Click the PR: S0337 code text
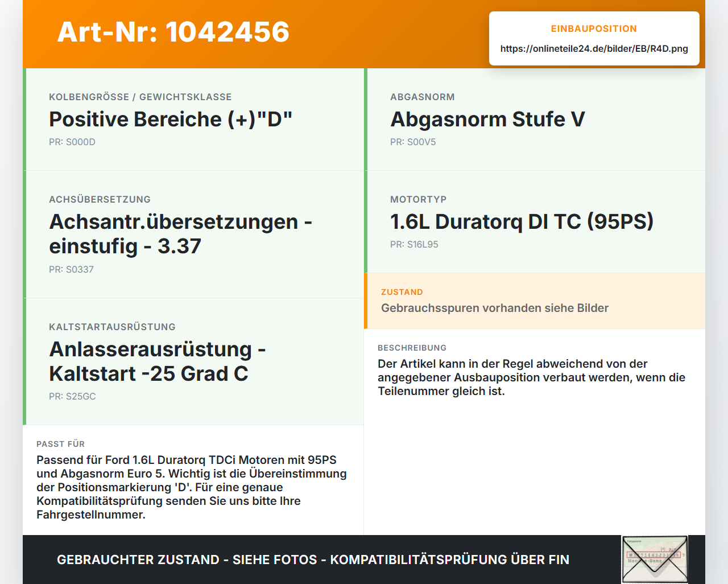 [x=71, y=269]
